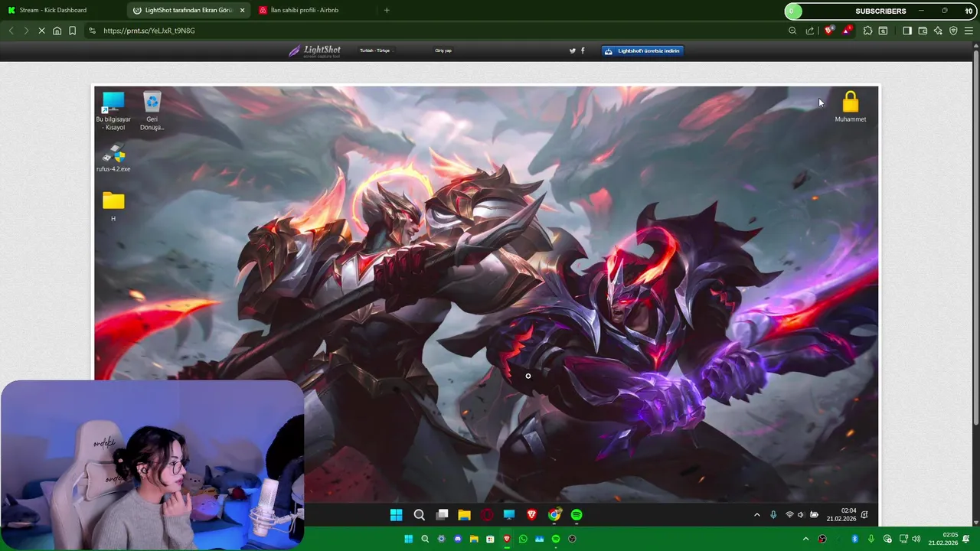Open the Windows Start menu
This screenshot has width=980, height=551.
click(x=409, y=539)
